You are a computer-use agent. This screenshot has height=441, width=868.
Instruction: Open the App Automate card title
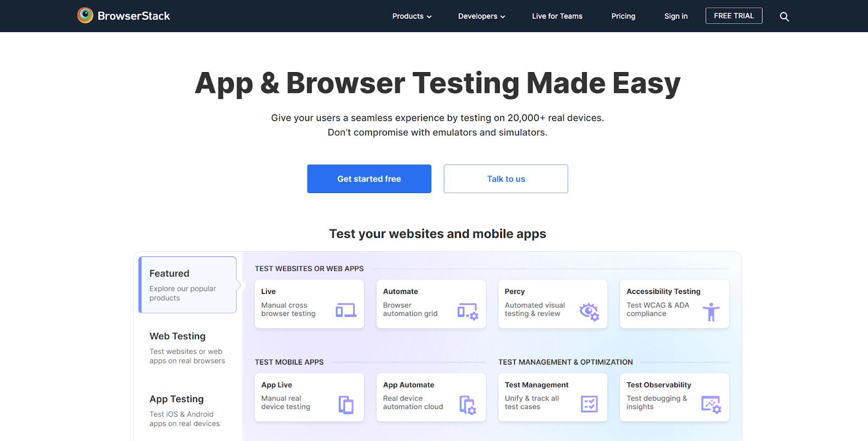(409, 385)
